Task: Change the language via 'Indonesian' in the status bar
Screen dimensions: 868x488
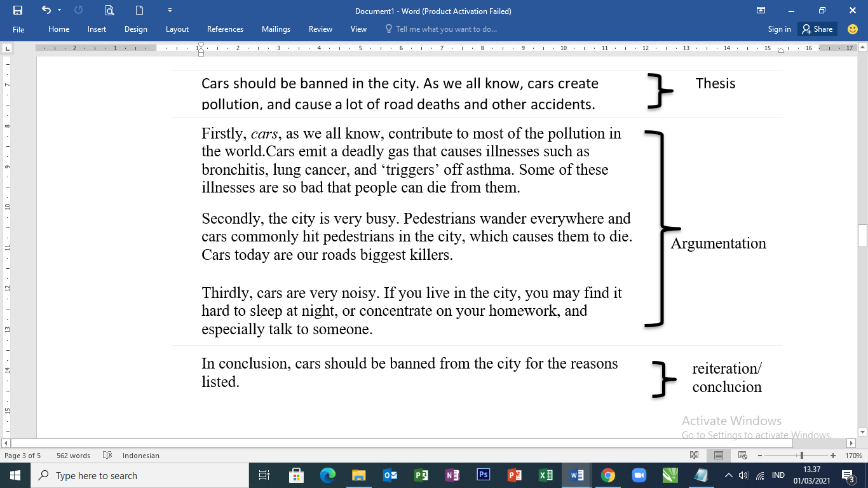Action: (x=141, y=456)
